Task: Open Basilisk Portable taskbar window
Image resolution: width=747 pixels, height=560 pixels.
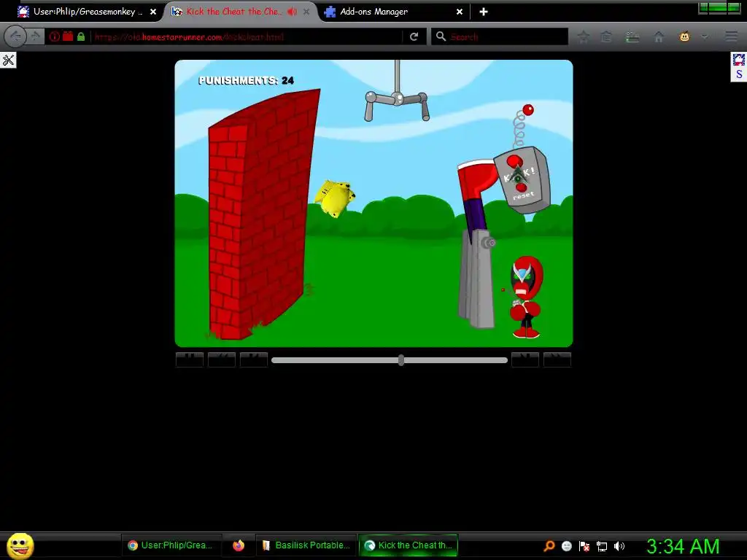Action: 306,545
